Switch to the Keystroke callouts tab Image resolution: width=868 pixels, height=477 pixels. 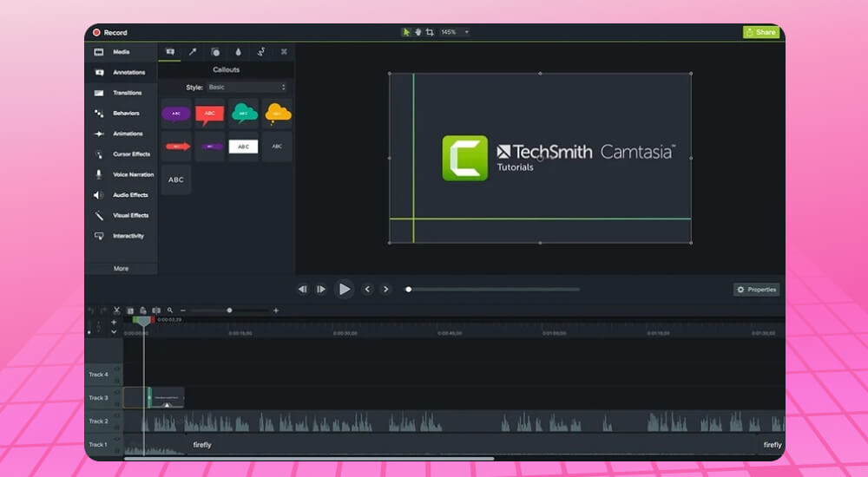pos(284,52)
